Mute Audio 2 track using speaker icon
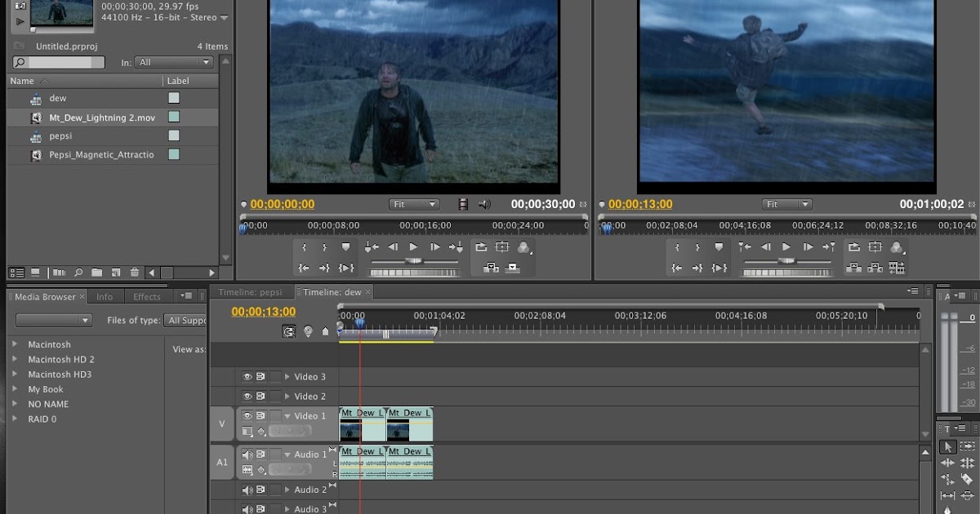 pyautogui.click(x=247, y=490)
